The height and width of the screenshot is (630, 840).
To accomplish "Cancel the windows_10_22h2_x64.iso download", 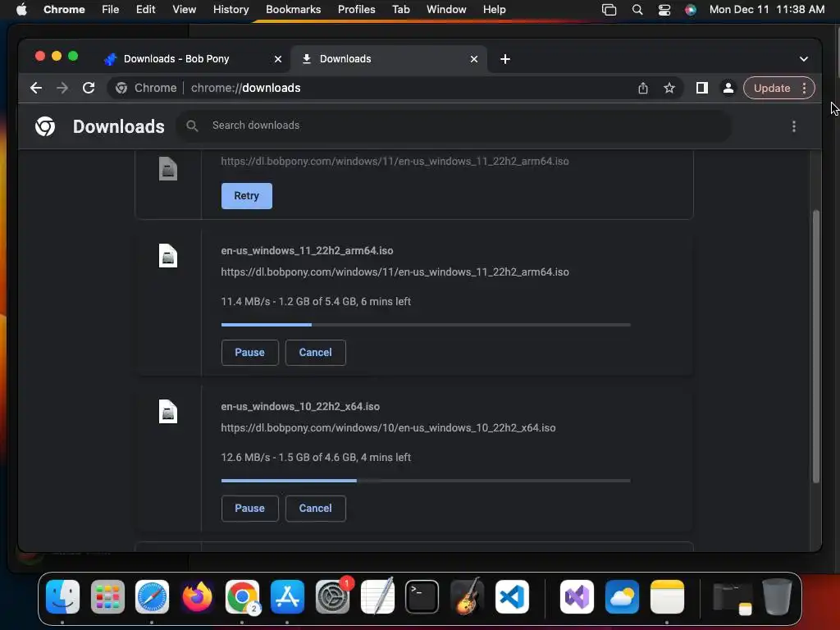I will [316, 509].
